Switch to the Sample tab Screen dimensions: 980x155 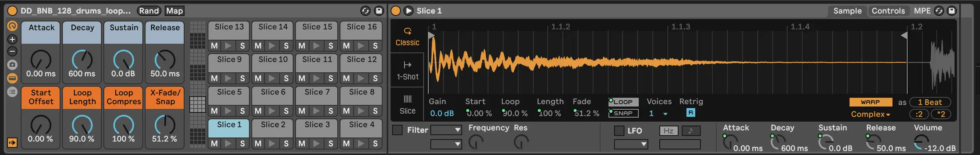tap(847, 11)
